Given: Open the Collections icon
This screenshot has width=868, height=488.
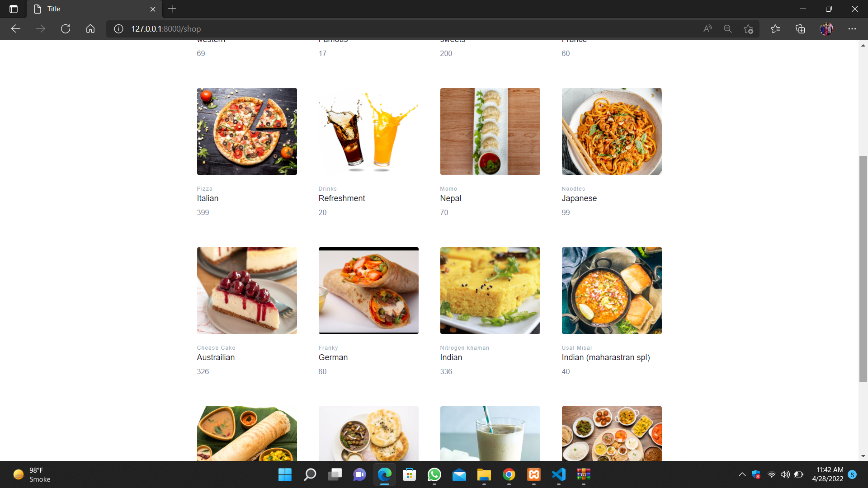Looking at the screenshot, I should pyautogui.click(x=800, y=29).
